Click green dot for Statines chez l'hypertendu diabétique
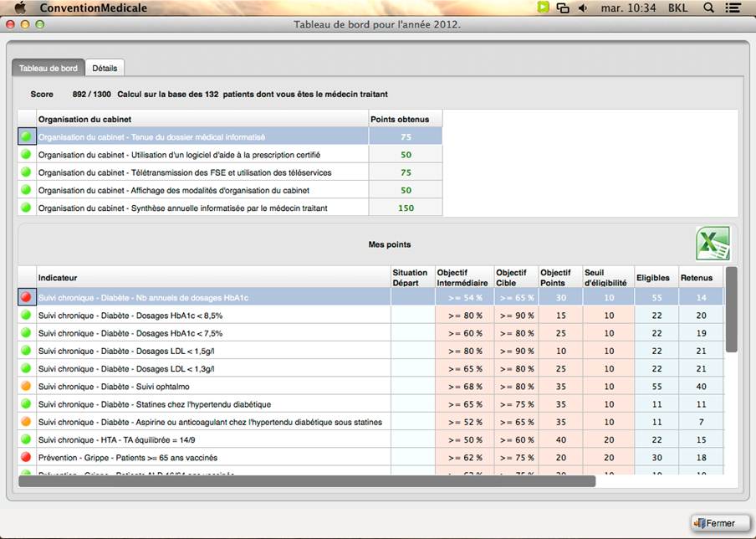 [27, 403]
